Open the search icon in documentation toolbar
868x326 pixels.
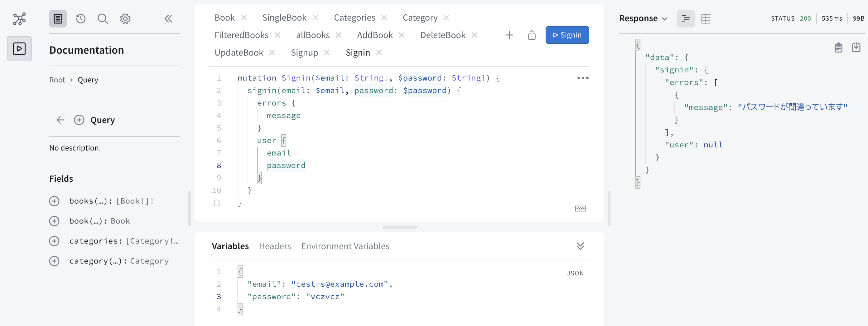(103, 18)
